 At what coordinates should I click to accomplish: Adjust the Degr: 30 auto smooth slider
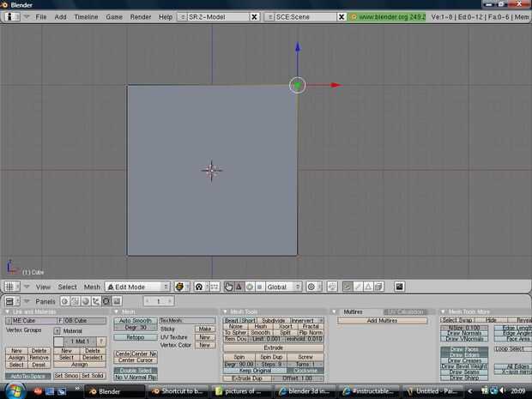click(136, 328)
